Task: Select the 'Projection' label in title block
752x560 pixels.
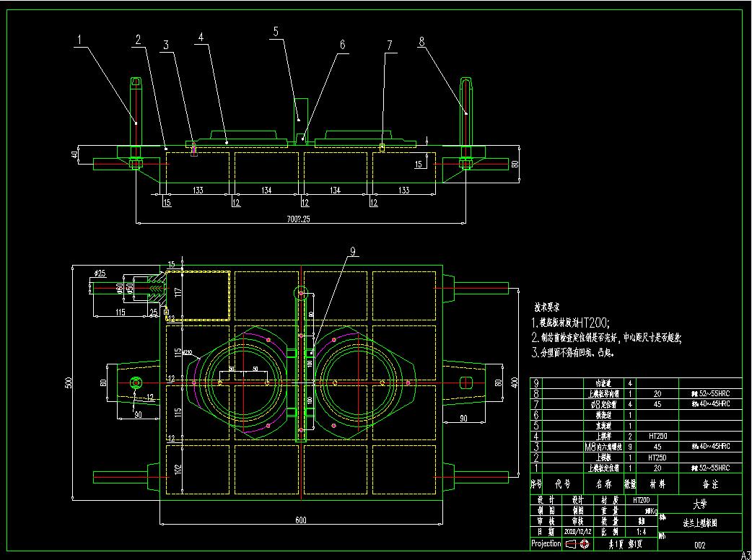Action: click(x=546, y=543)
